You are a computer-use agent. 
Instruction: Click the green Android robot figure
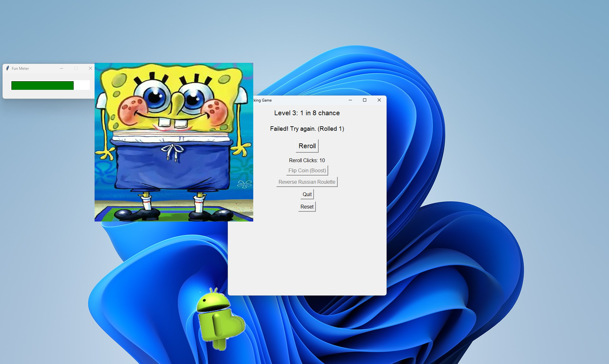221,319
